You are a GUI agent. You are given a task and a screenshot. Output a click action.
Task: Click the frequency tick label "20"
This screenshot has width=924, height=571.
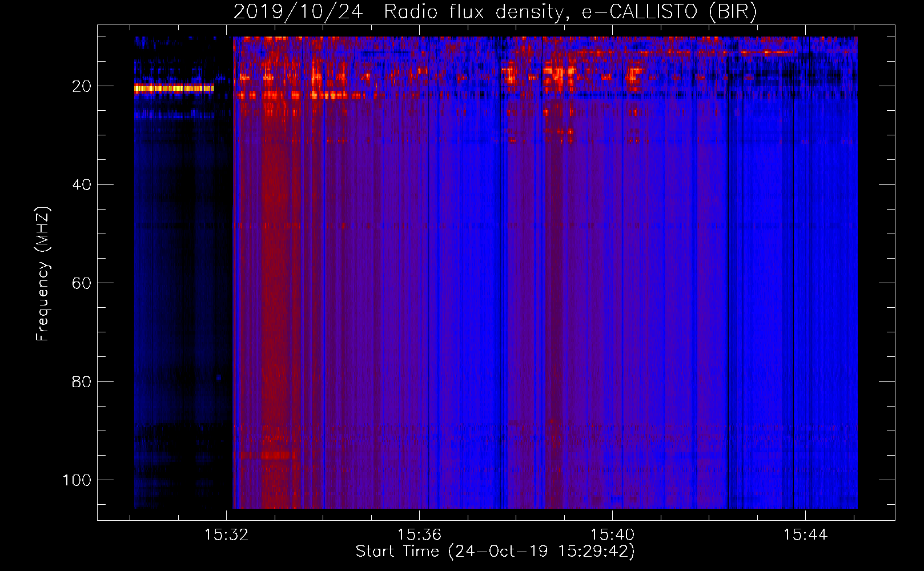point(82,87)
